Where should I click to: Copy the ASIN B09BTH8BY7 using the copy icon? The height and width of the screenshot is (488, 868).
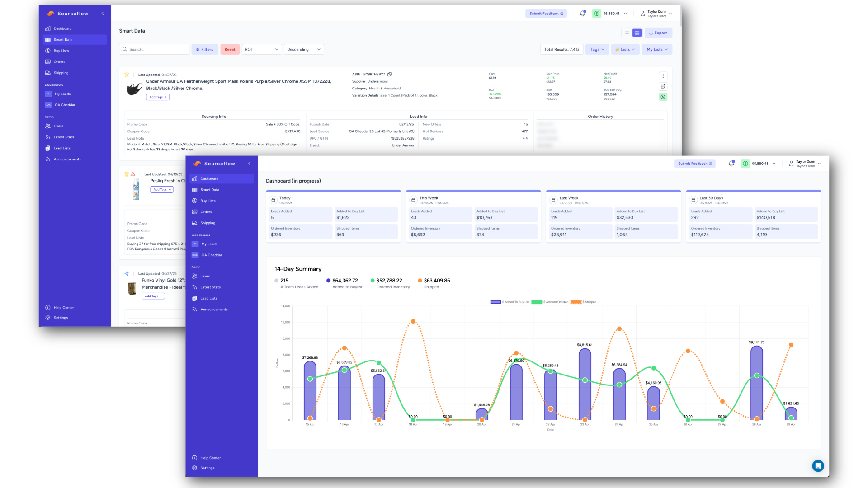[389, 74]
